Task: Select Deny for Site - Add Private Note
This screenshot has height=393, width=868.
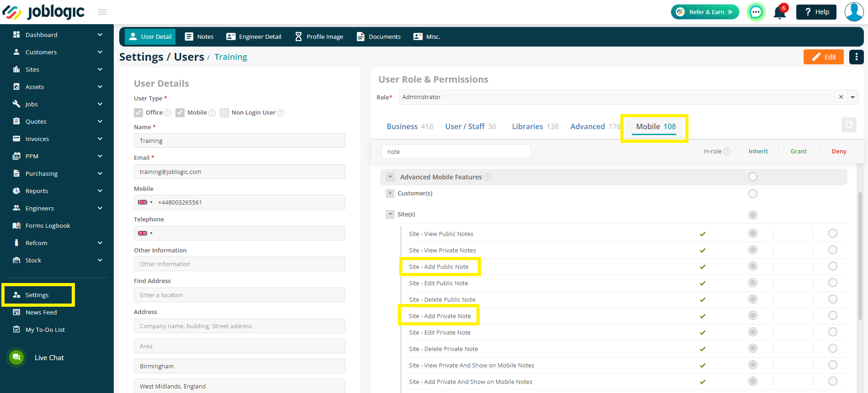Action: point(833,316)
